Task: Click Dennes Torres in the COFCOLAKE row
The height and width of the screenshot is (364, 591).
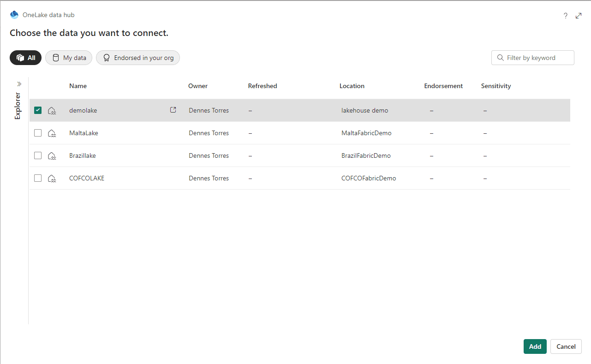Action: [x=209, y=178]
